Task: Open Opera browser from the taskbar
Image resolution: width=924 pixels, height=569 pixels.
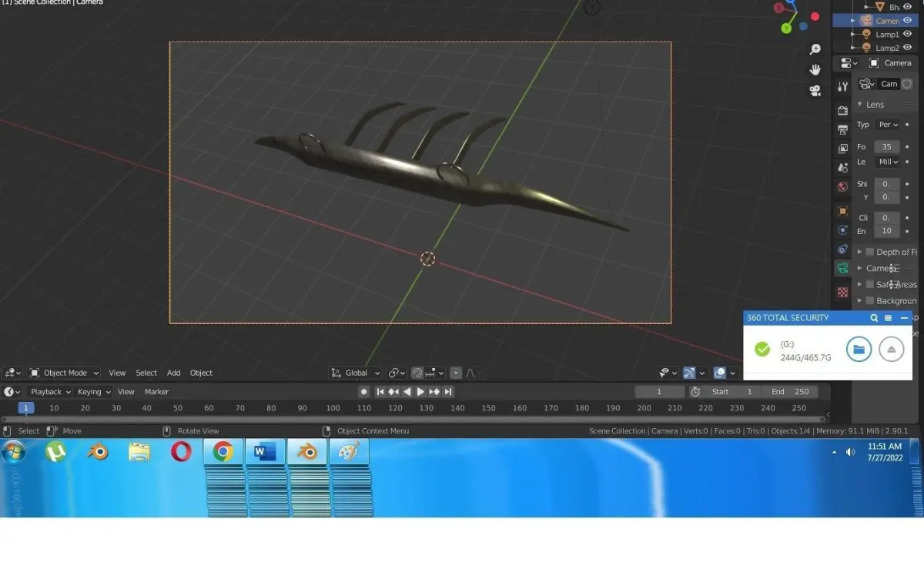Action: (181, 452)
